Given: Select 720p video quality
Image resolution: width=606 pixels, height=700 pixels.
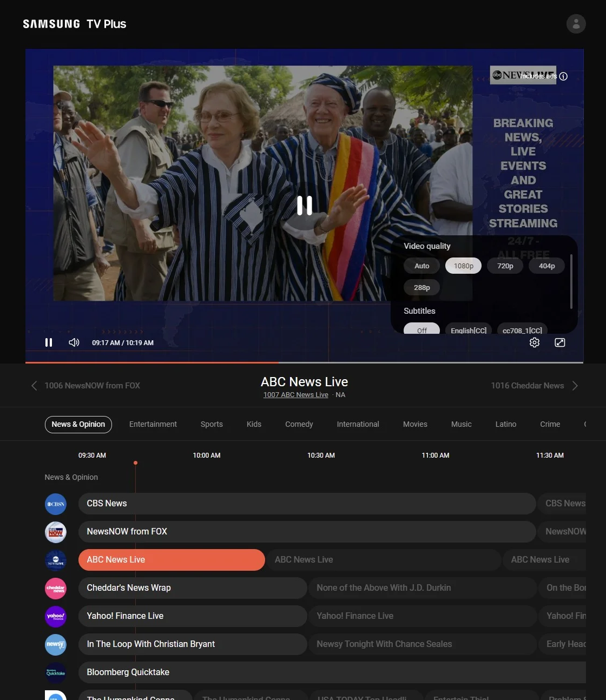Looking at the screenshot, I should 505,266.
